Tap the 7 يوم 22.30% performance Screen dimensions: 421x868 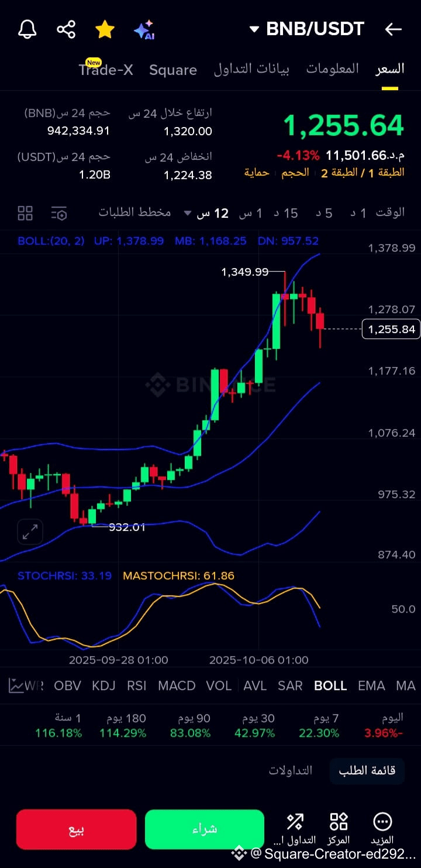point(319,726)
